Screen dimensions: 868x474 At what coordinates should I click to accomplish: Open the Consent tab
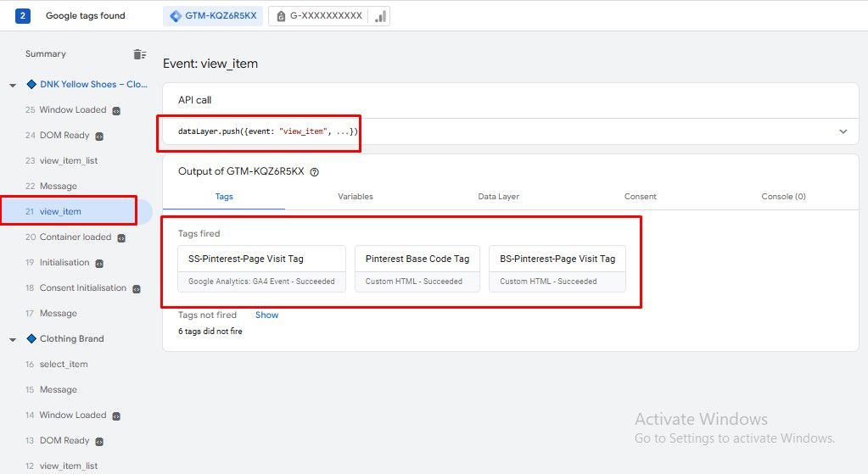pos(640,197)
